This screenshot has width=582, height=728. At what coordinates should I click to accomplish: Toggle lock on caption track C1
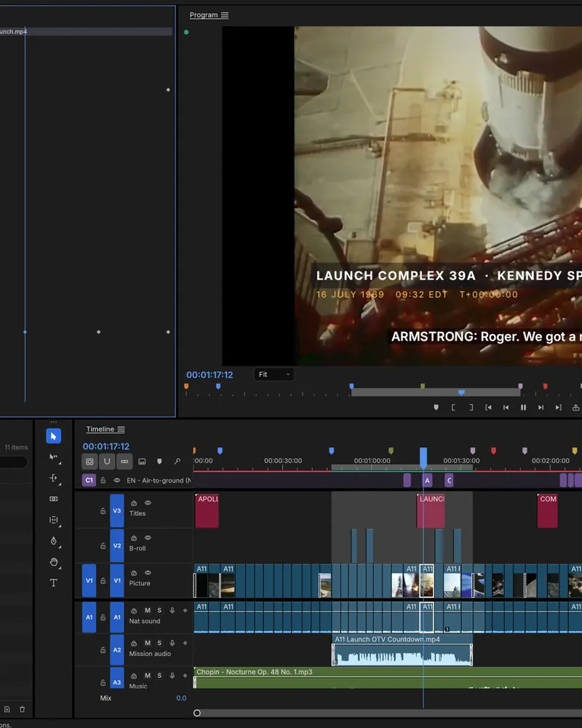[x=103, y=480]
